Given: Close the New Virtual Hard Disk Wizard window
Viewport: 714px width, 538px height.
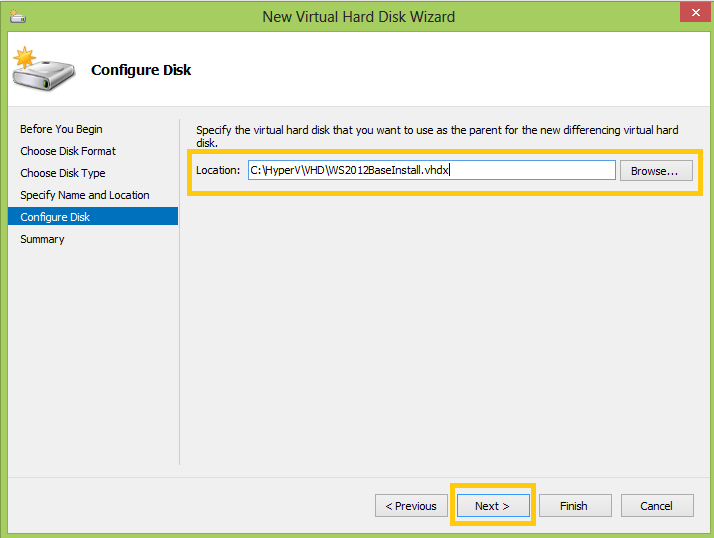Looking at the screenshot, I should (695, 12).
